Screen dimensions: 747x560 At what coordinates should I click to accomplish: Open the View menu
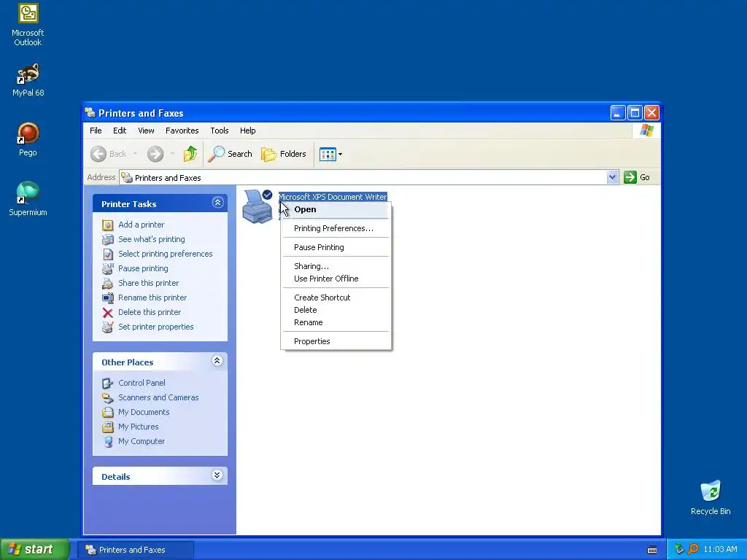(x=146, y=131)
